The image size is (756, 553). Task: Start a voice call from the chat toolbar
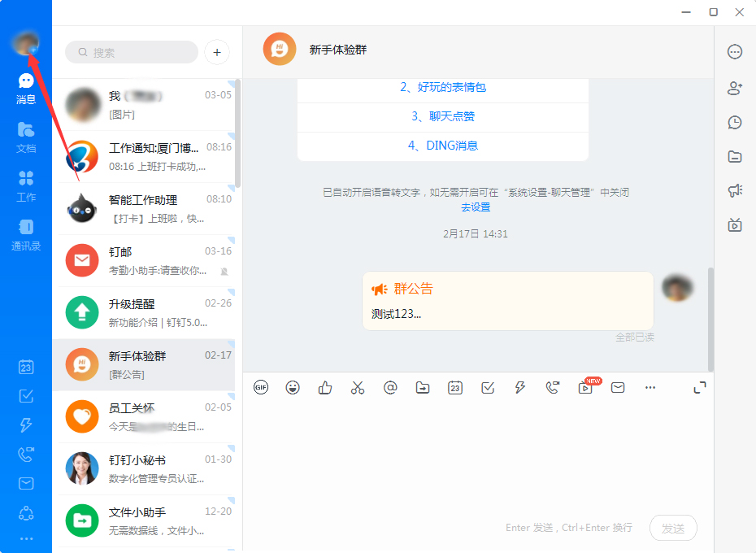554,388
